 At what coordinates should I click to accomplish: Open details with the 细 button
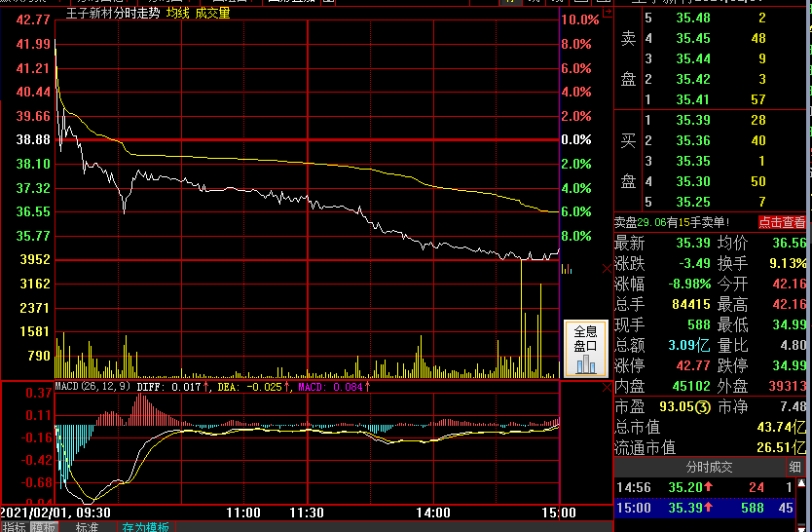click(795, 468)
